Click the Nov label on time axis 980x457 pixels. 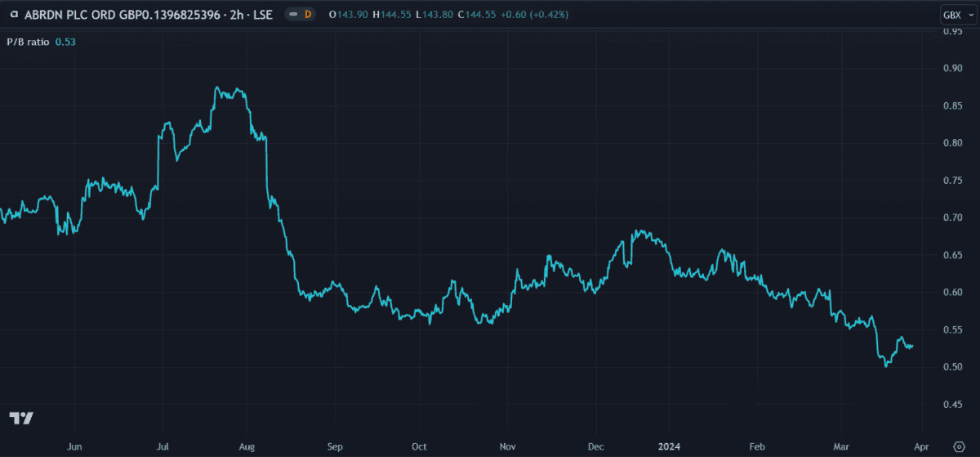(507, 446)
